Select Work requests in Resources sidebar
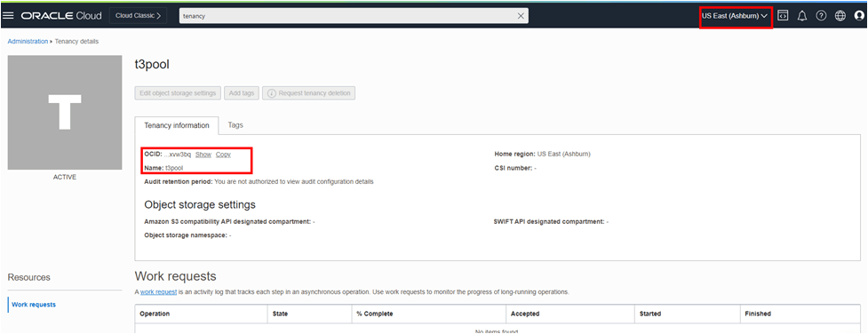The height and width of the screenshot is (334, 868). pos(34,305)
